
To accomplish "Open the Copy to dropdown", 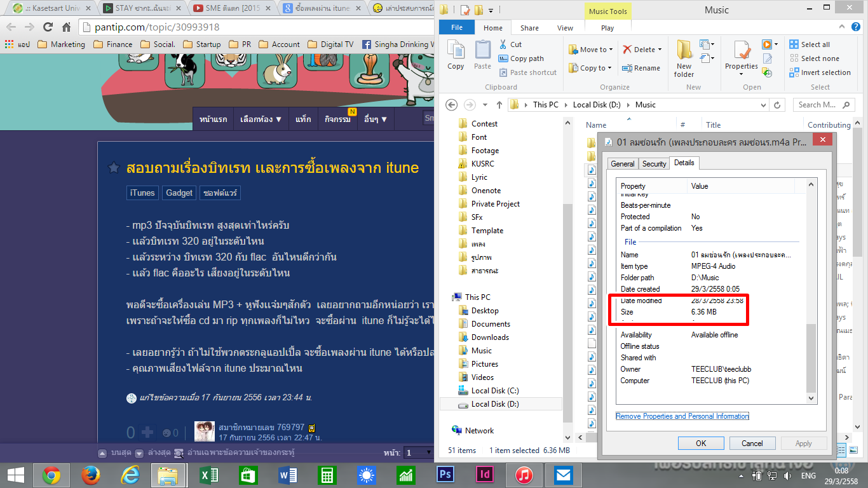I will tap(589, 68).
